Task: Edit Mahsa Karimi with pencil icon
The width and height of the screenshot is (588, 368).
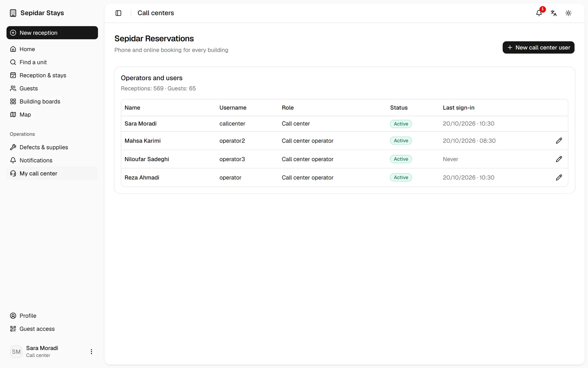Action: (x=559, y=141)
